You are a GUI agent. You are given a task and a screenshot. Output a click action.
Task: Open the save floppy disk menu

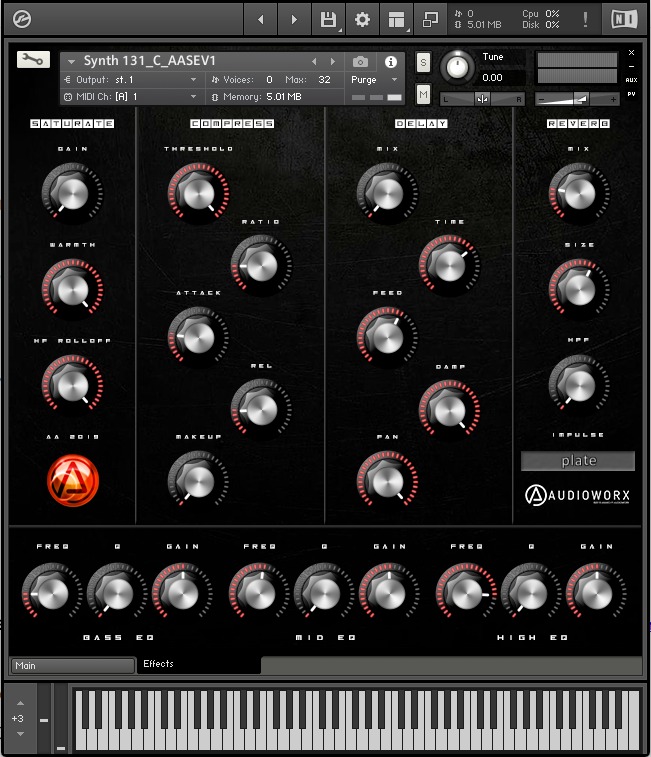click(x=327, y=19)
